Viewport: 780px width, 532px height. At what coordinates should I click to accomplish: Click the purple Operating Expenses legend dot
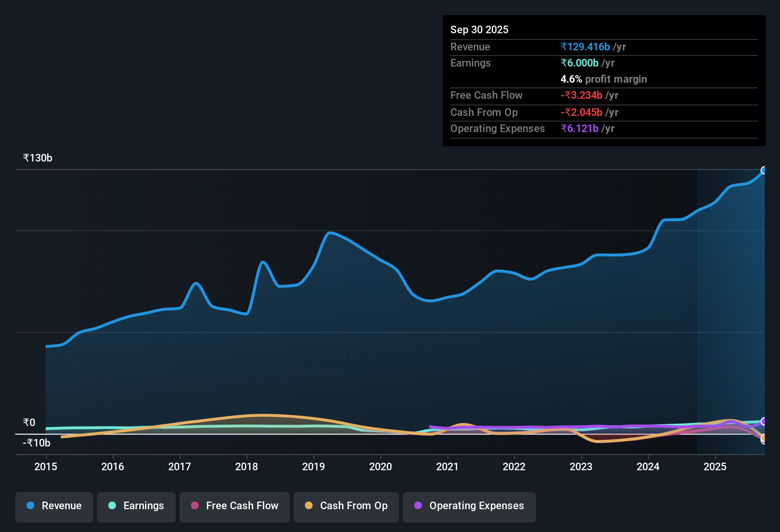tap(418, 506)
